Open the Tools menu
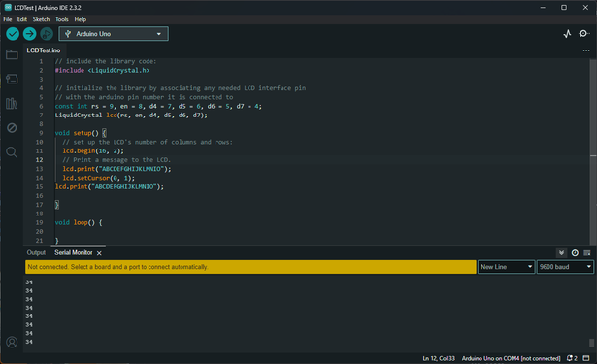This screenshot has width=597, height=364. (62, 19)
